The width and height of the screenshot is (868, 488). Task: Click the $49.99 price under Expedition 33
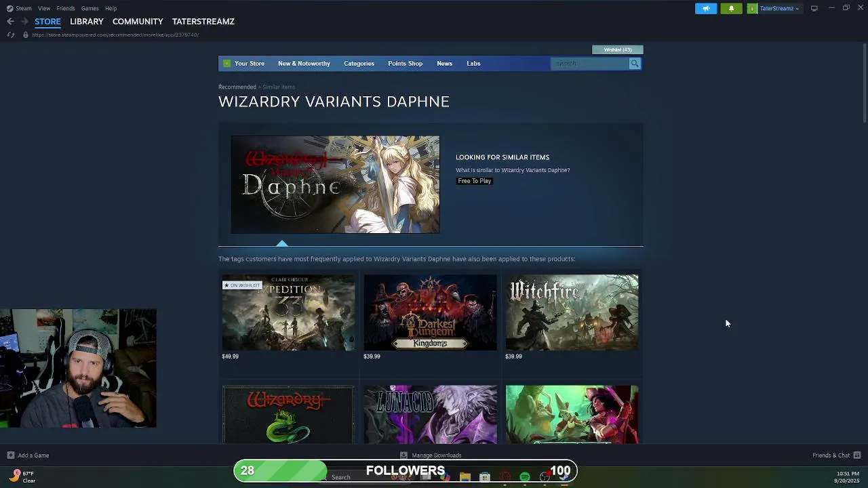230,357
